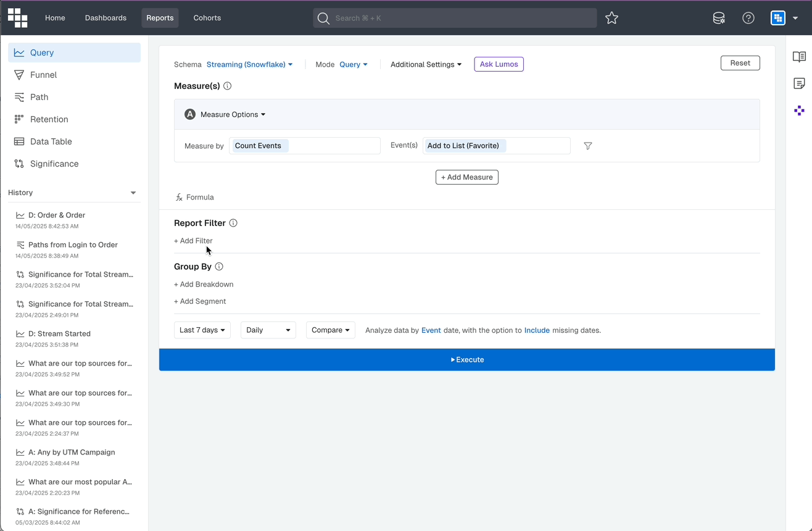Open the Dashboards tab

pyautogui.click(x=106, y=18)
